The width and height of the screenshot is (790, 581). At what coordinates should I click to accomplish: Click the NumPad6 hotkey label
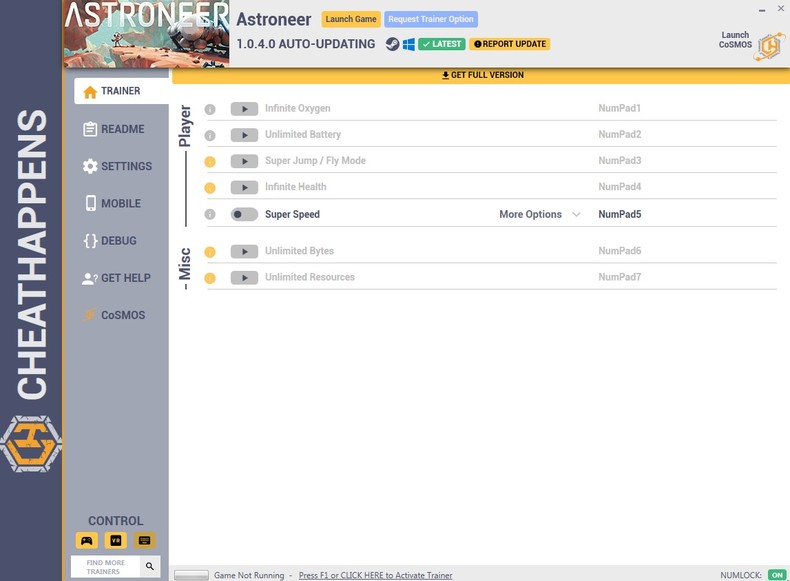point(620,251)
